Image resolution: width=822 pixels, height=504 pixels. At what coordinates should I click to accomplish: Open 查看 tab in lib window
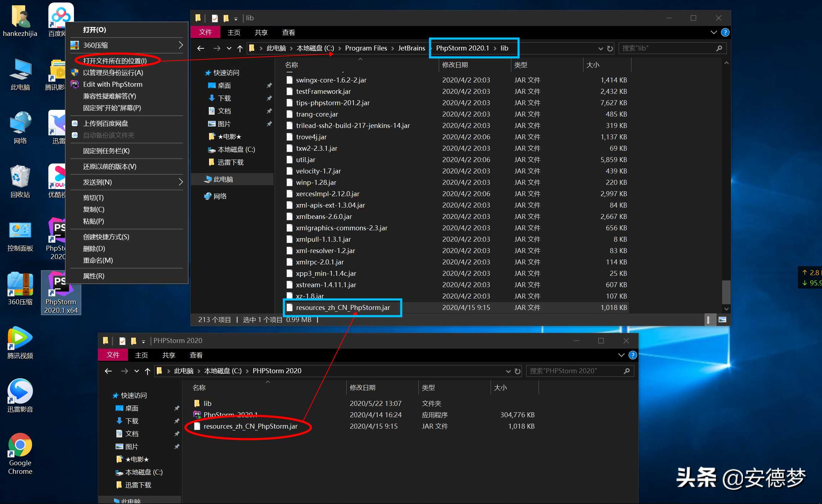(288, 32)
